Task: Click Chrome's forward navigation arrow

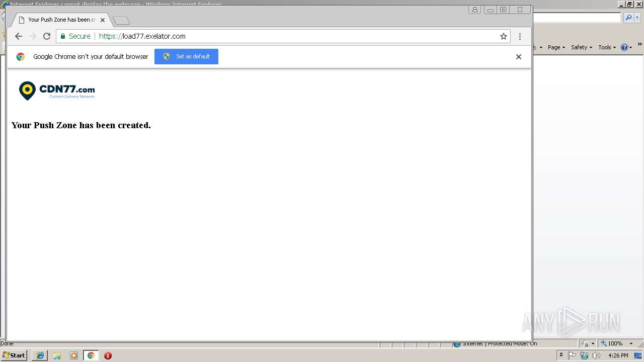Action: coord(33,36)
